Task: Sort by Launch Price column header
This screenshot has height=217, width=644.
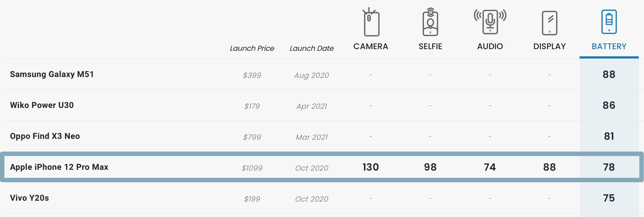Action: point(252,48)
